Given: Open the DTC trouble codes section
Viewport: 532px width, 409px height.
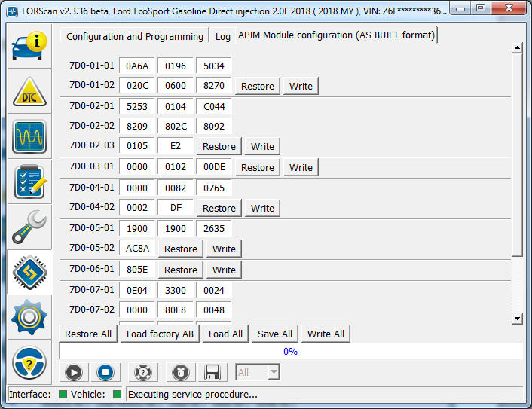Looking at the screenshot, I should click(x=29, y=91).
